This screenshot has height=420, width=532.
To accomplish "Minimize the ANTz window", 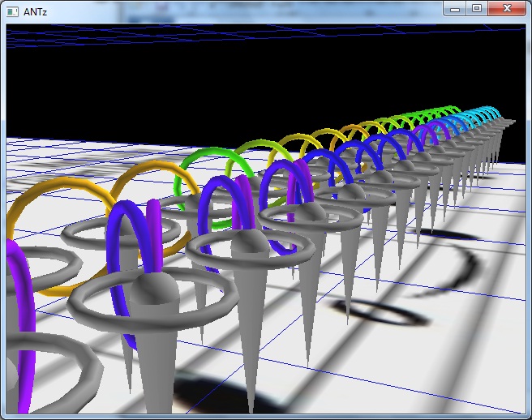I will pyautogui.click(x=456, y=8).
